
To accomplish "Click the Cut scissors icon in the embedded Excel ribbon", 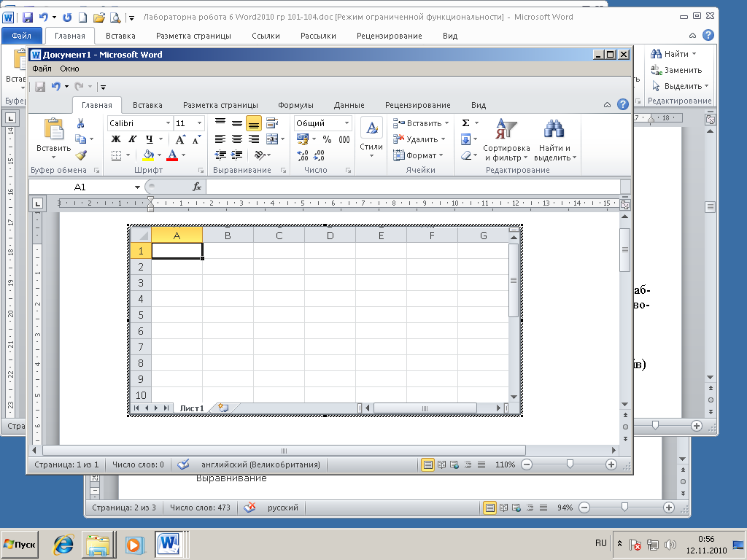I will [x=80, y=123].
